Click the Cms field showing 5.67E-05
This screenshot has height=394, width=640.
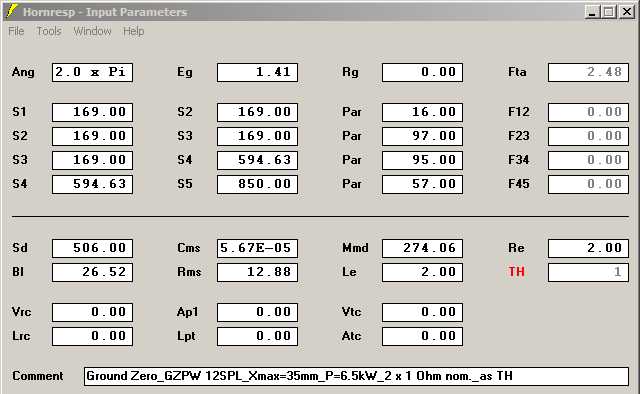click(257, 248)
